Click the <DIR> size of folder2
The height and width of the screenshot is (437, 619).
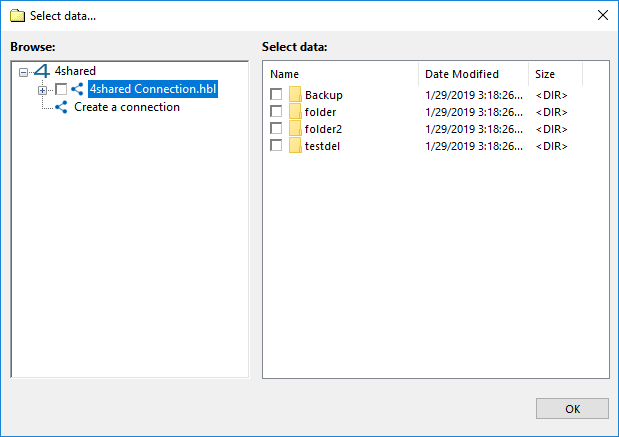pos(551,129)
